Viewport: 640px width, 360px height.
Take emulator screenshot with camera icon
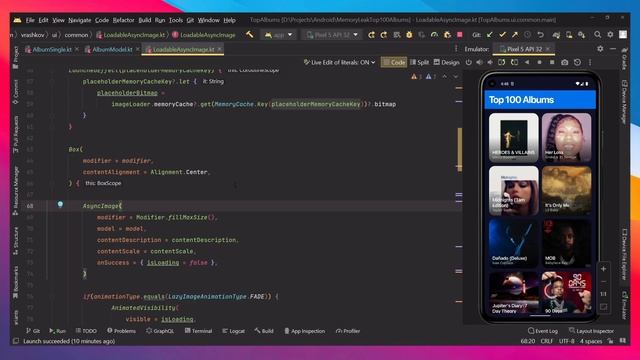coord(564,62)
